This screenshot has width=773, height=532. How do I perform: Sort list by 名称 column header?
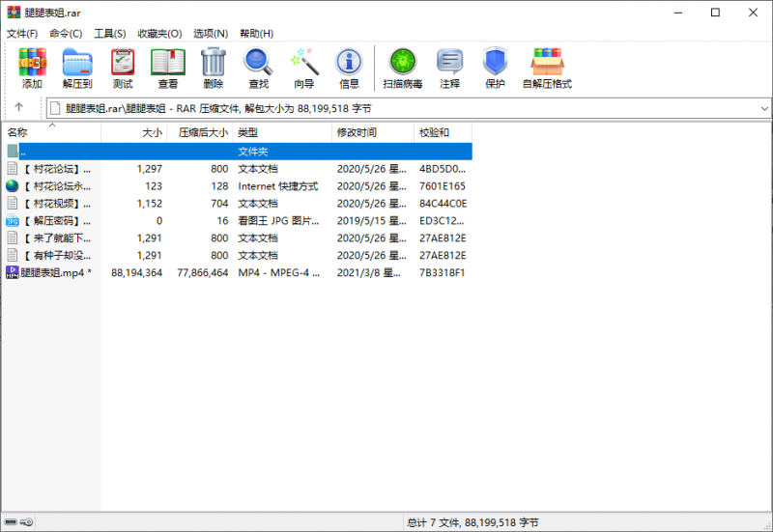tap(18, 132)
